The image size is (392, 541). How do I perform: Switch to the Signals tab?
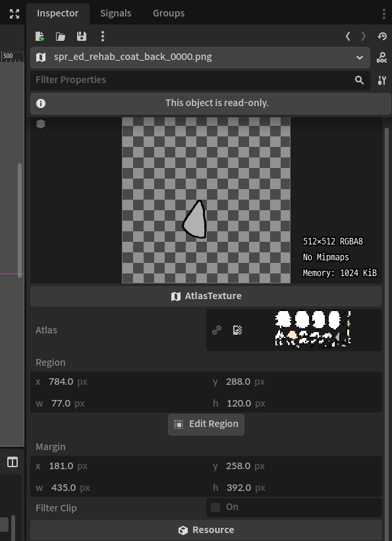(x=115, y=13)
